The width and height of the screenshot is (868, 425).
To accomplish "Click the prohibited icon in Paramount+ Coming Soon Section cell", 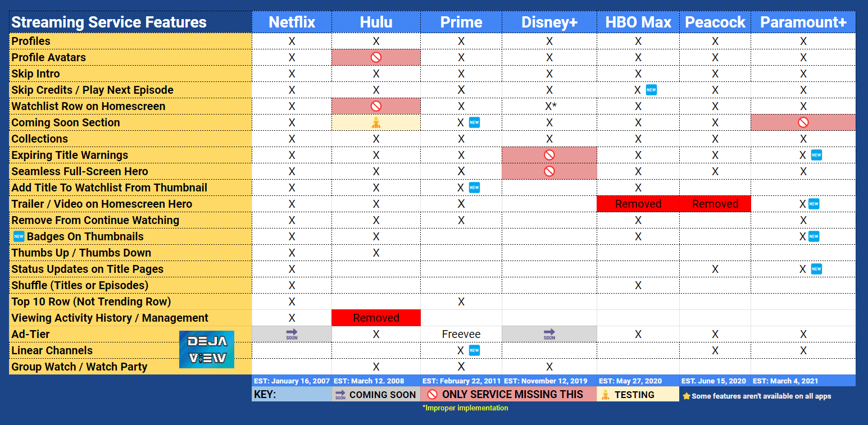I will [x=803, y=122].
